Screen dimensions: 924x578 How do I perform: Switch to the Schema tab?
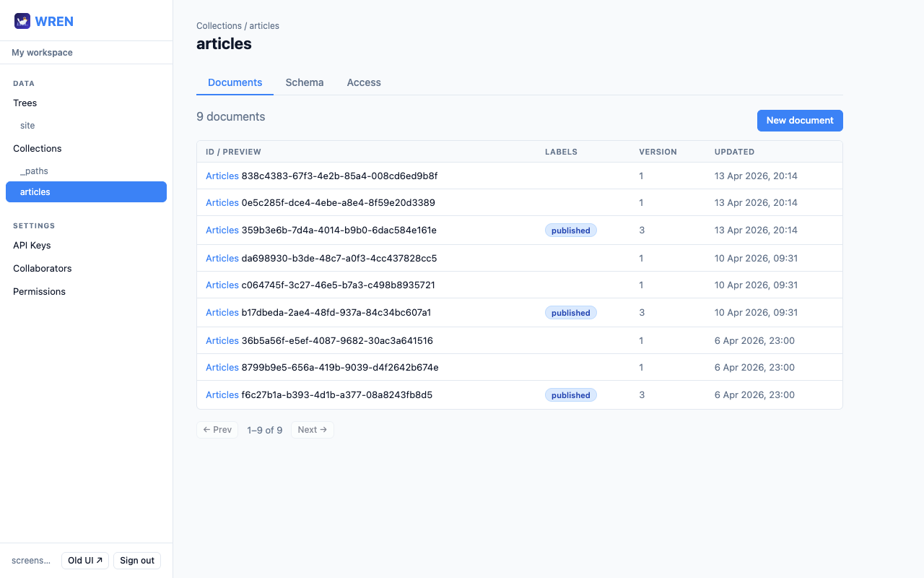click(x=304, y=82)
